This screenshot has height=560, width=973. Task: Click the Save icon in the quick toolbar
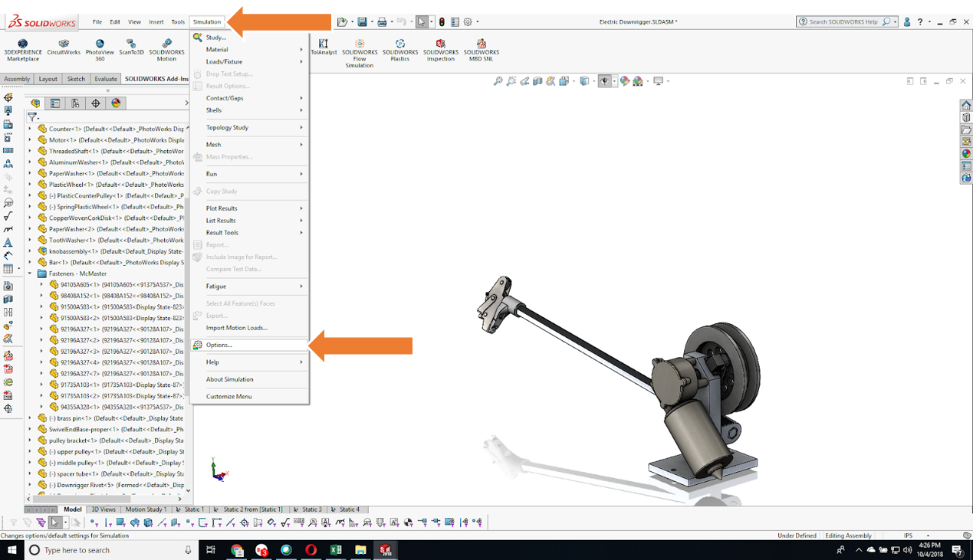point(362,22)
